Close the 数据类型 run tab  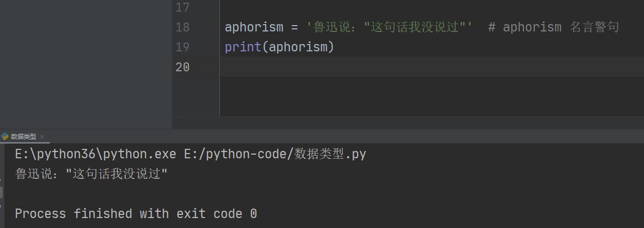click(42, 137)
